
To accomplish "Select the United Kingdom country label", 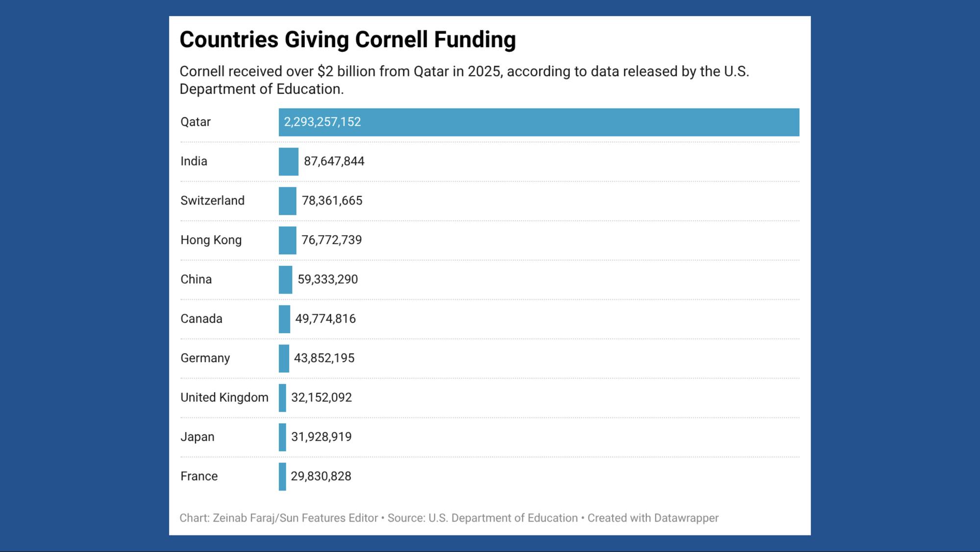I will pyautogui.click(x=224, y=398).
